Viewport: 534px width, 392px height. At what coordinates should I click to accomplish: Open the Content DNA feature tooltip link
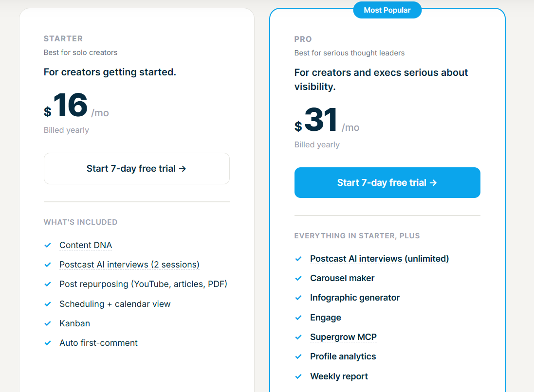tap(86, 245)
